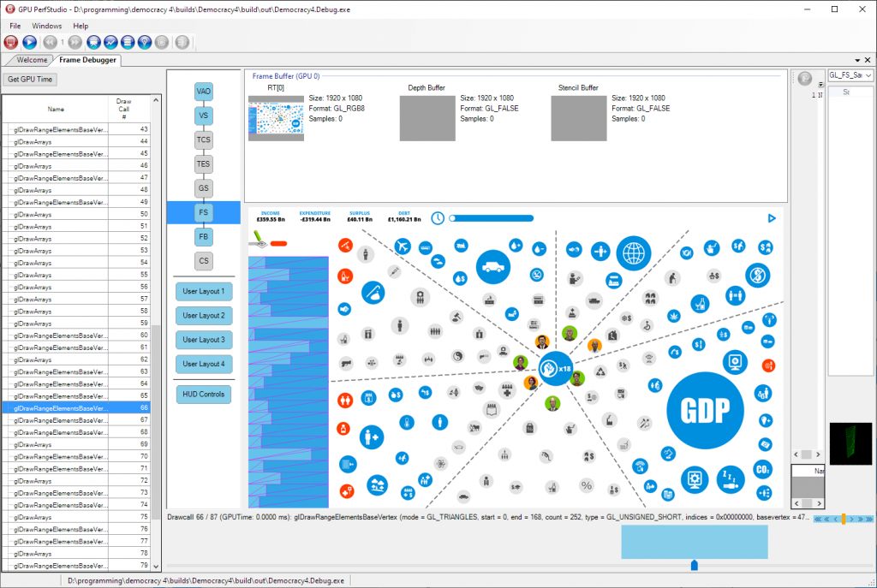Switch to User Layout 3
The width and height of the screenshot is (877, 588).
tap(204, 339)
